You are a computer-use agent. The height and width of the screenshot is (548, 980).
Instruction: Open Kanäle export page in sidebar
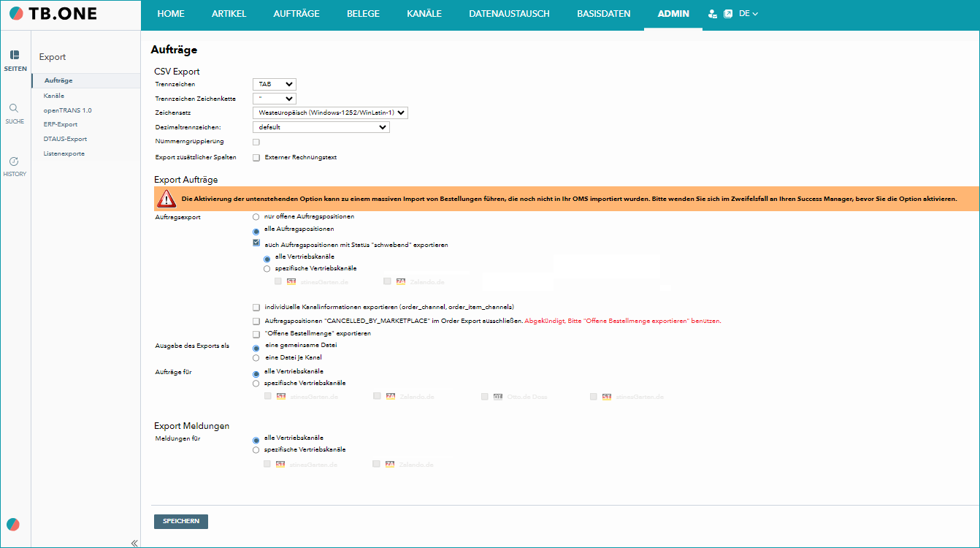[x=54, y=96]
